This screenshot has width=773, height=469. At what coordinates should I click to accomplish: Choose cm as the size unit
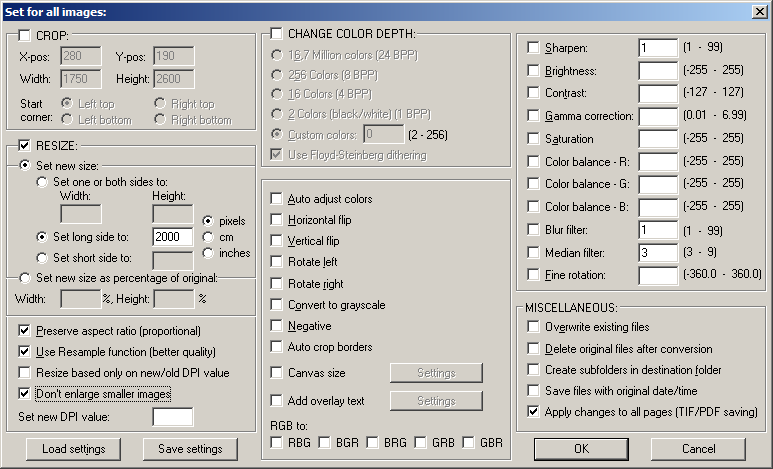coord(208,237)
